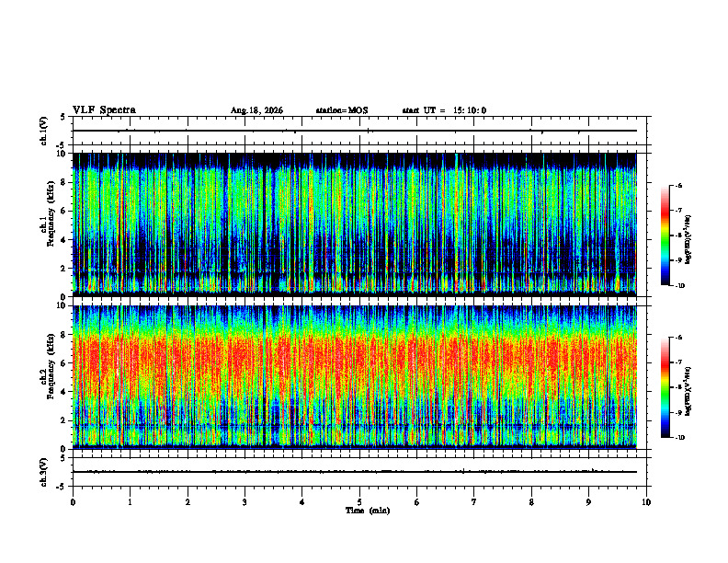Screen dimensions: 728x563
Task: Click inside the ch.2 spectrogram panel
Action: pos(355,377)
